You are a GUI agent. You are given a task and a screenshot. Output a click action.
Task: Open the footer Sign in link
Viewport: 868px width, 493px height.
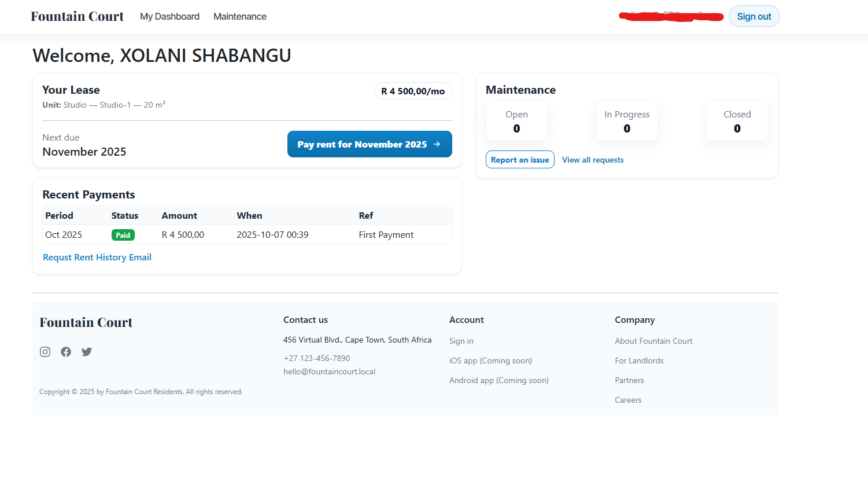[x=461, y=341]
